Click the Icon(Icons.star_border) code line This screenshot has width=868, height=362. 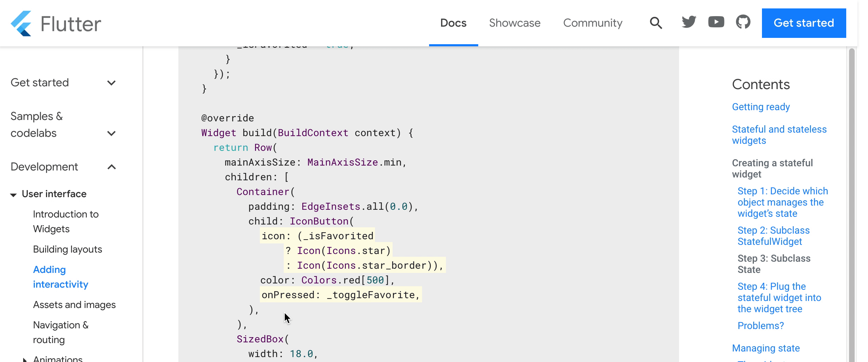click(364, 266)
